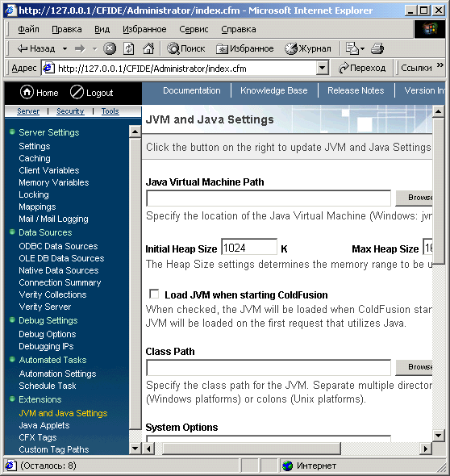The width and height of the screenshot is (450, 476).
Task: Expand the Назад back history dropdown arrow
Action: click(x=65, y=48)
